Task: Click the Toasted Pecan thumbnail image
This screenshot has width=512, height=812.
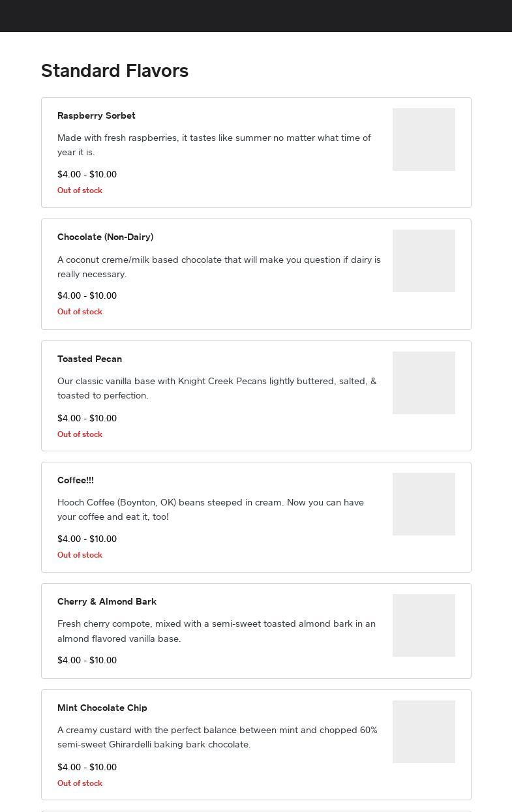Action: click(423, 383)
